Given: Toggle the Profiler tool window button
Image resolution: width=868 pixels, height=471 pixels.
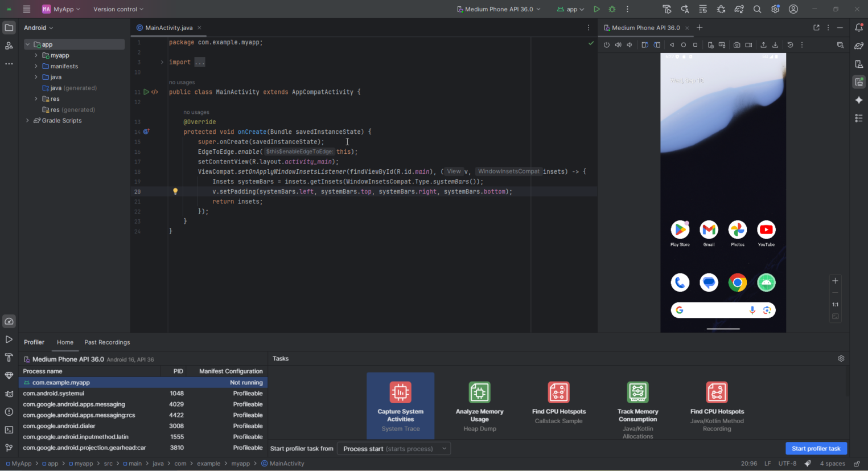Looking at the screenshot, I should [x=9, y=321].
